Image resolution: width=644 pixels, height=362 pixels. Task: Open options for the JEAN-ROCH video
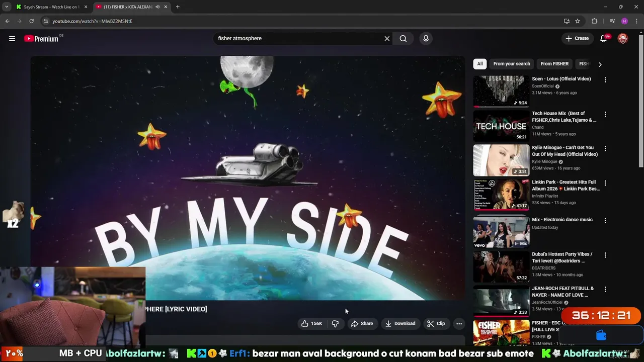[605, 289]
